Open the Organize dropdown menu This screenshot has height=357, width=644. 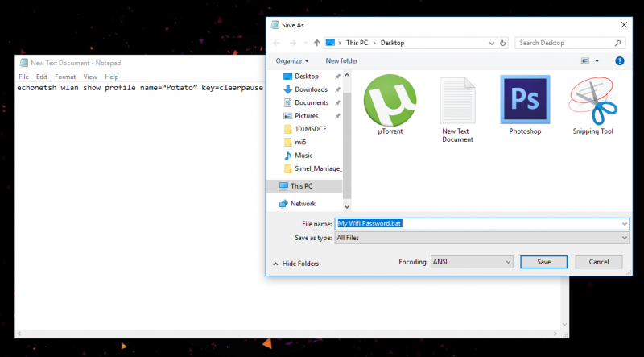point(292,61)
